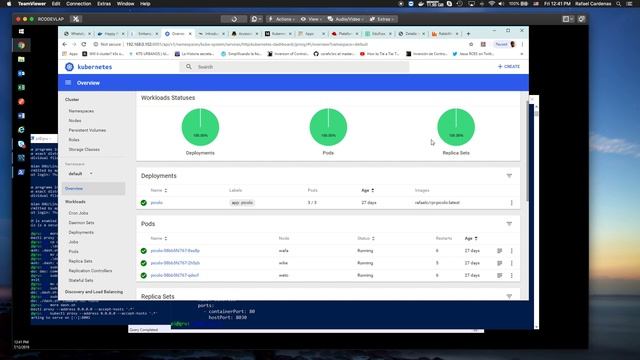Open actions menu for third pod row
The width and height of the screenshot is (640, 360).
click(x=511, y=276)
